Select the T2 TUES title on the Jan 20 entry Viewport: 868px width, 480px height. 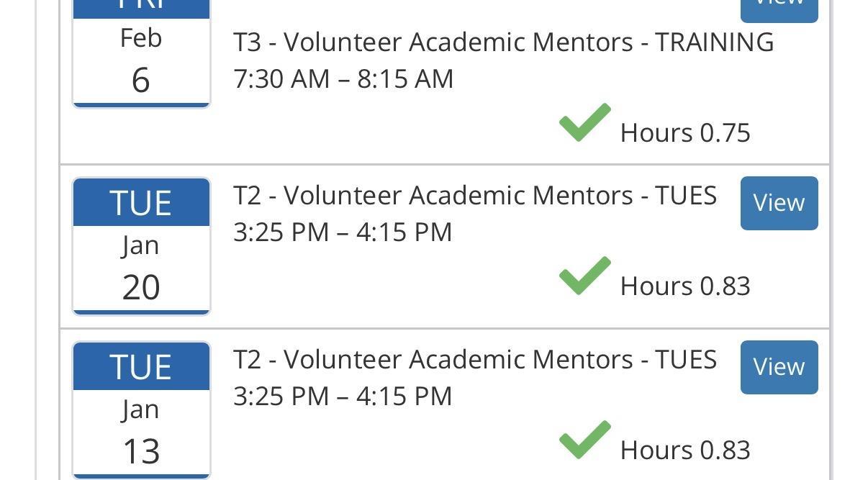pos(474,196)
